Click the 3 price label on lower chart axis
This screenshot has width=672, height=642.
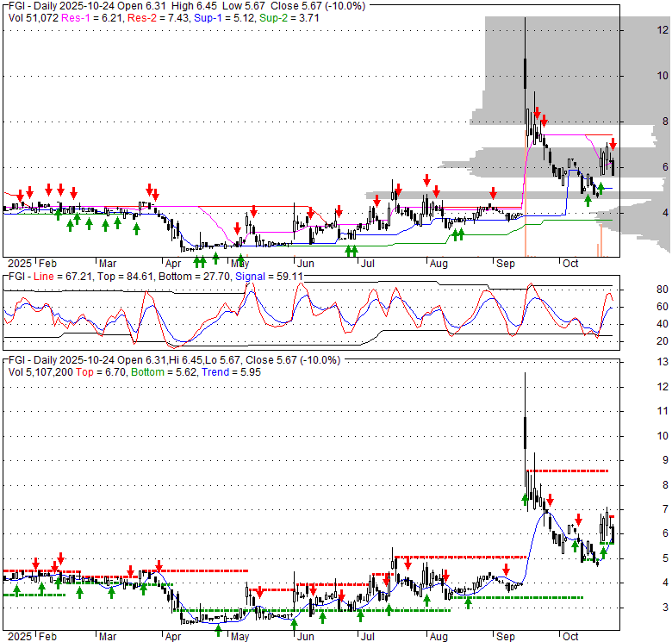(665, 608)
